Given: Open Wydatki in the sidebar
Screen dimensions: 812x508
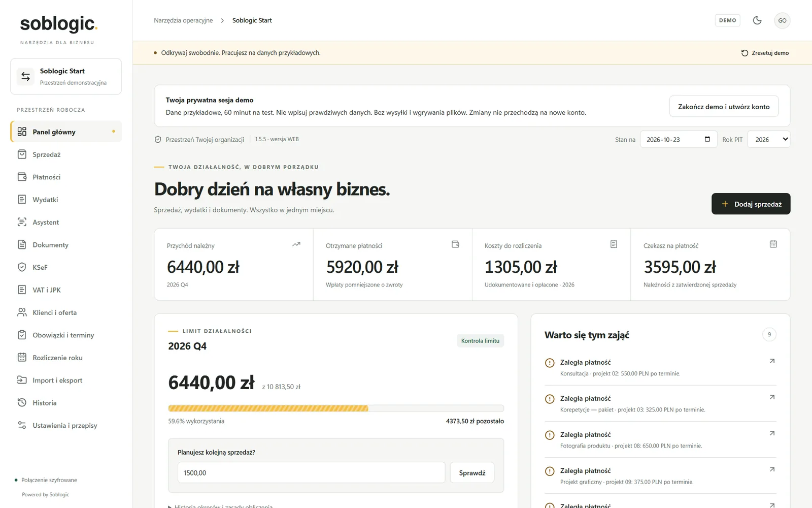Looking at the screenshot, I should coord(66,200).
